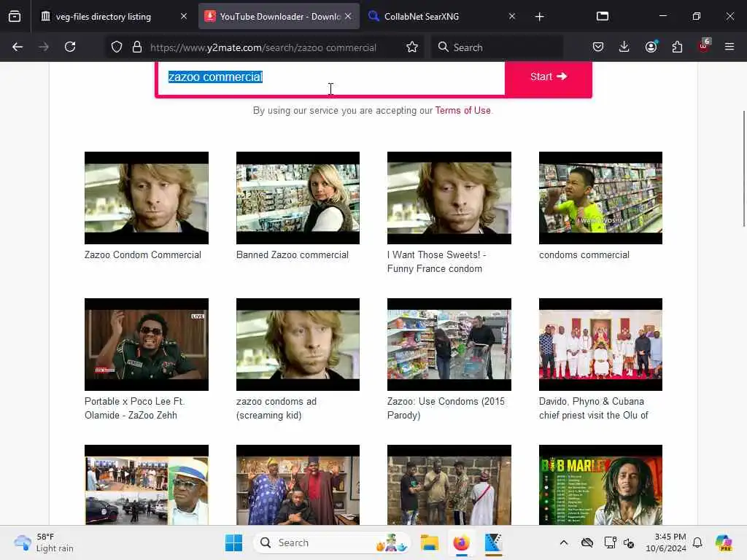747x560 pixels.
Task: Open the Bob Marley video thumbnail
Action: 600,485
